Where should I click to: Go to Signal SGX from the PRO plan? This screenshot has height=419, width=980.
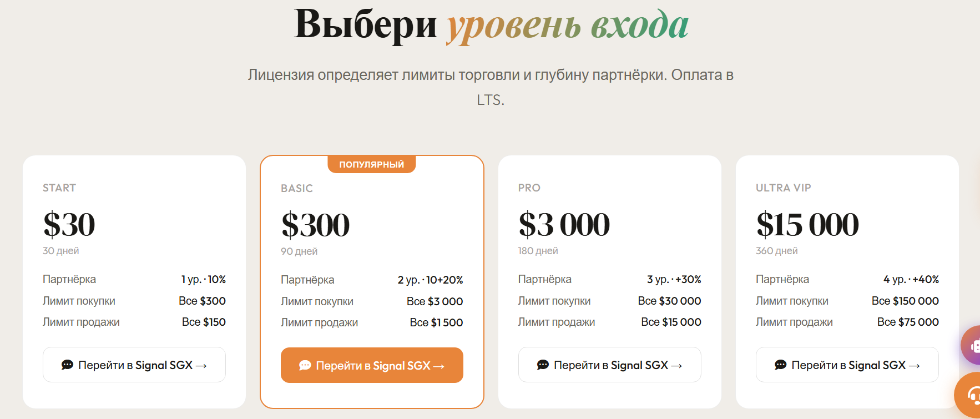point(609,365)
